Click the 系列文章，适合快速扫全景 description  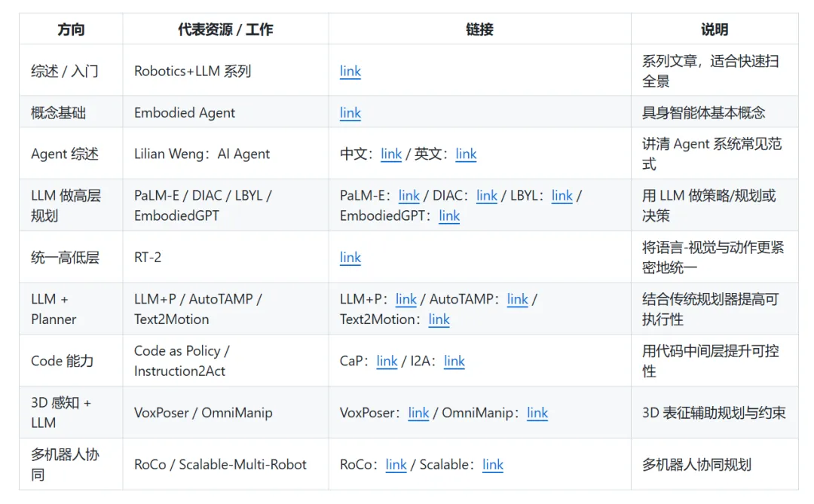[x=715, y=71]
